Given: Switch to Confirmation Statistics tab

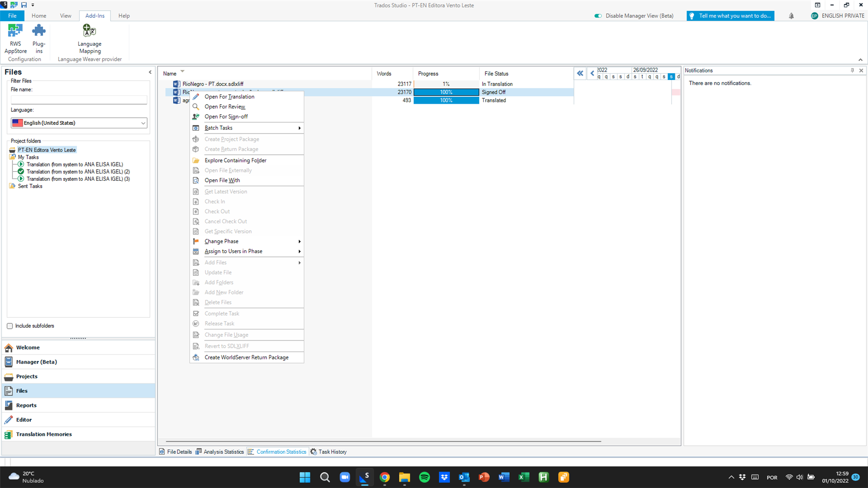Looking at the screenshot, I should click(277, 452).
